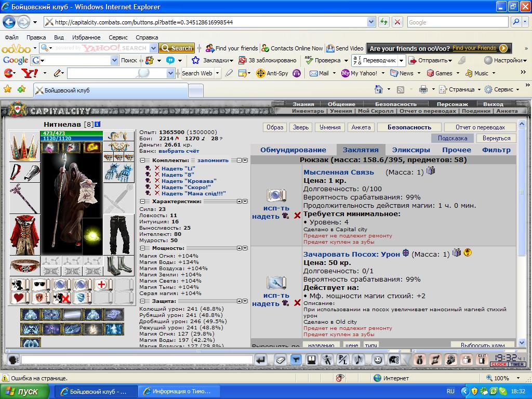
Task: Click the EXIT door icon
Action: [x=482, y=360]
